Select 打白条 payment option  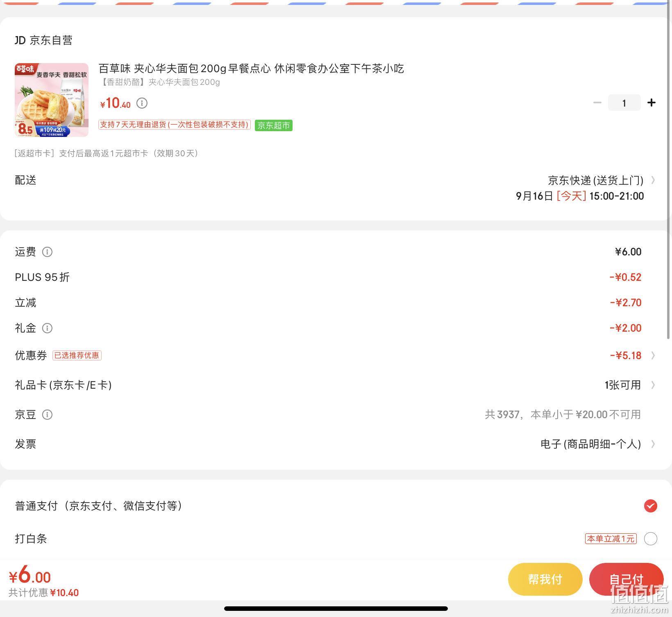(x=650, y=538)
